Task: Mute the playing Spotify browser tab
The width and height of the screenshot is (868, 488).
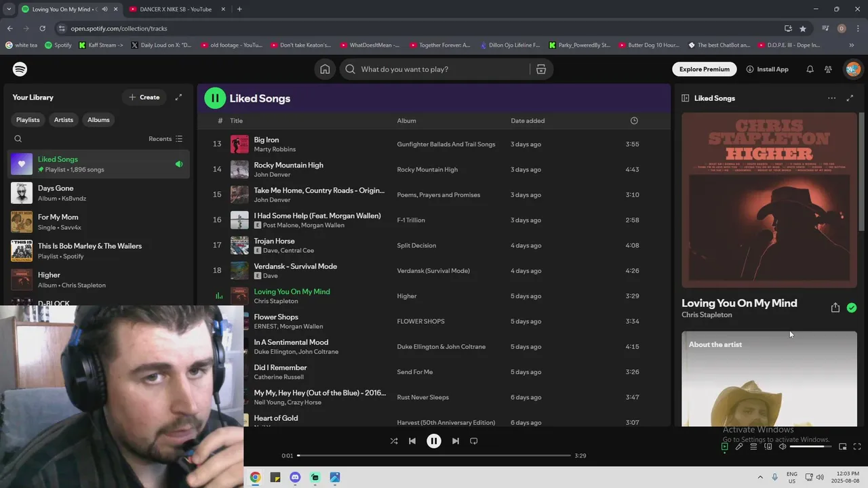Action: [104, 9]
